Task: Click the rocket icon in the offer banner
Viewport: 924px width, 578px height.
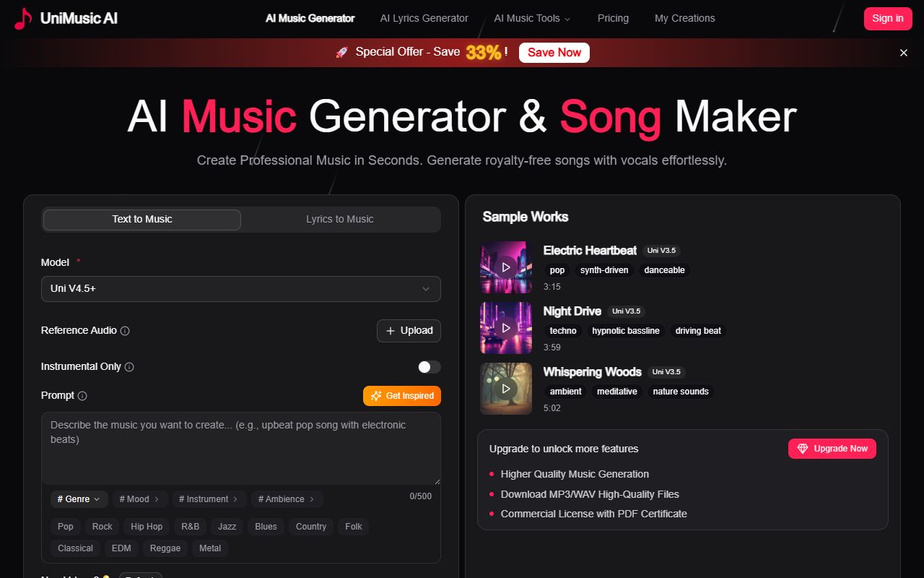Action: [342, 52]
